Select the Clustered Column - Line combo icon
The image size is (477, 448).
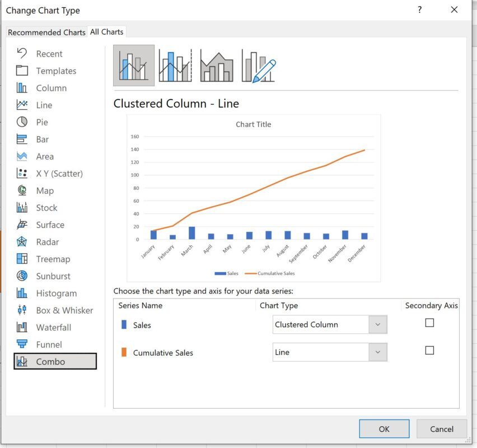[x=134, y=66]
